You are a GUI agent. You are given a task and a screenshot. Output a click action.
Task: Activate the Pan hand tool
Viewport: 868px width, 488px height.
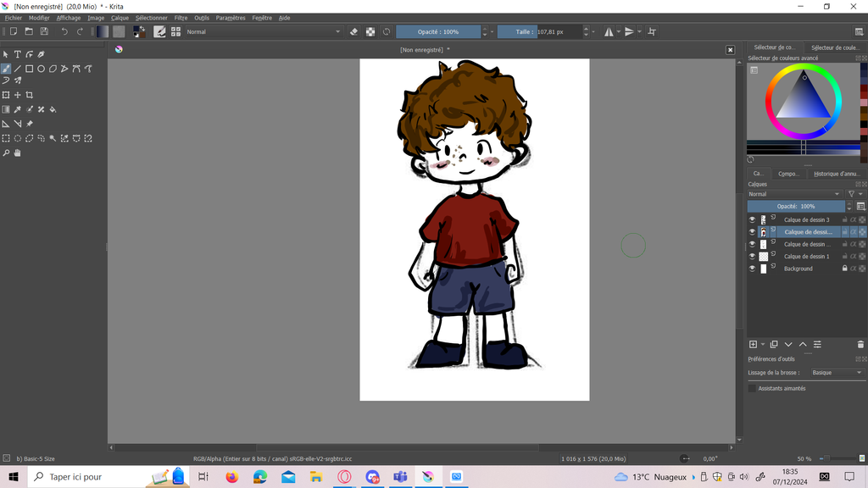pos(17,153)
